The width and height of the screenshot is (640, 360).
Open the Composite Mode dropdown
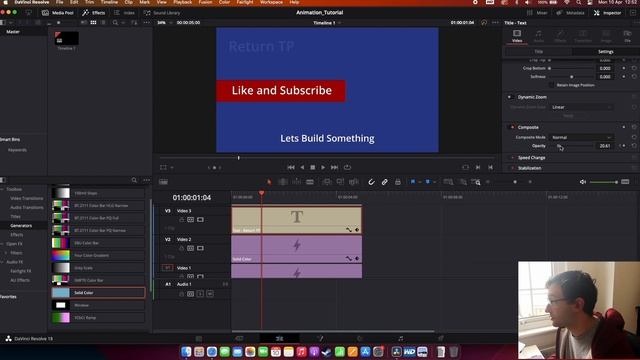tap(581, 137)
